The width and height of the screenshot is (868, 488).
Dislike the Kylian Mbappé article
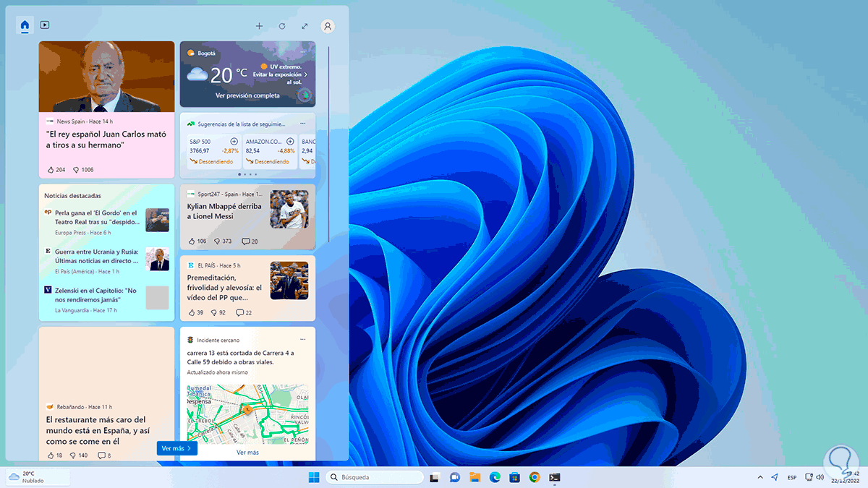[x=216, y=241]
